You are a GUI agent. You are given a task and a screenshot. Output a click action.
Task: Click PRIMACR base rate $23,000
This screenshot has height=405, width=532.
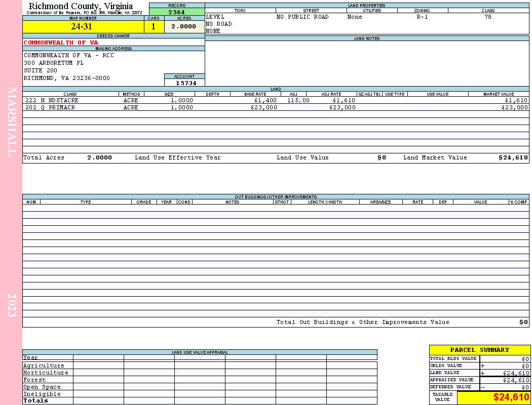tap(264, 107)
